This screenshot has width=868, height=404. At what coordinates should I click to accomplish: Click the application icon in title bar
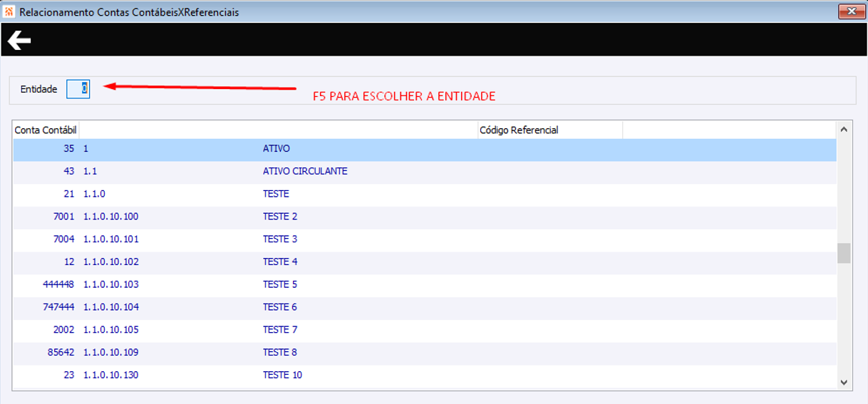(9, 11)
